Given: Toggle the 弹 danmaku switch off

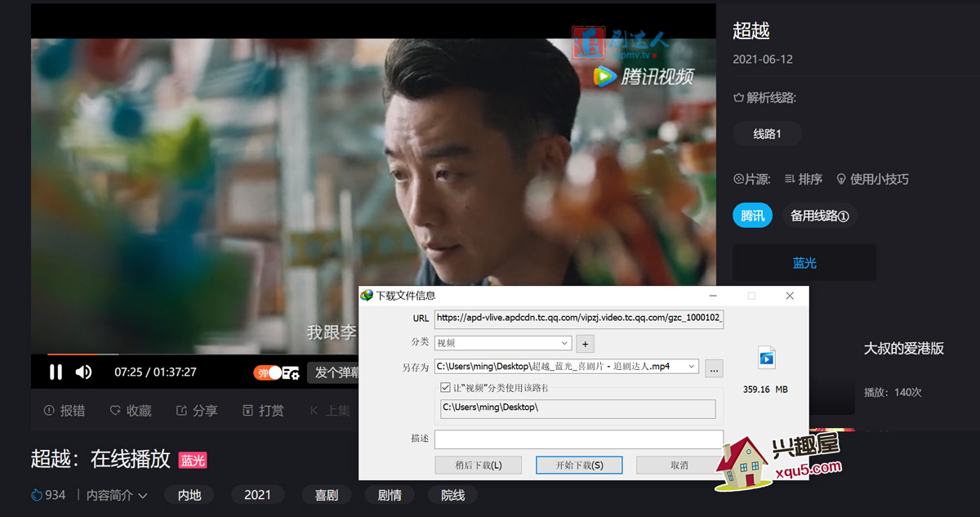Looking at the screenshot, I should pos(267,372).
